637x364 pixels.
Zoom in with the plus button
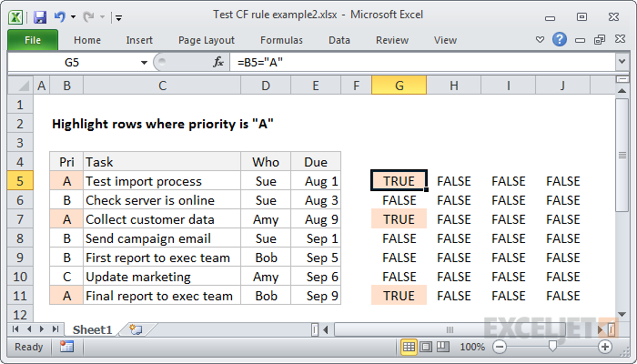(605, 347)
